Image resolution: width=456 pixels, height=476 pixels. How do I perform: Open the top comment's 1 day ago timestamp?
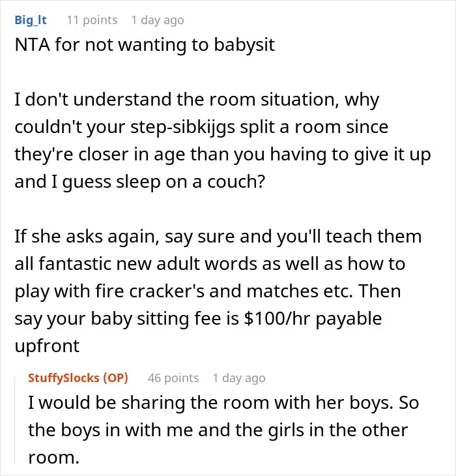tap(158, 20)
